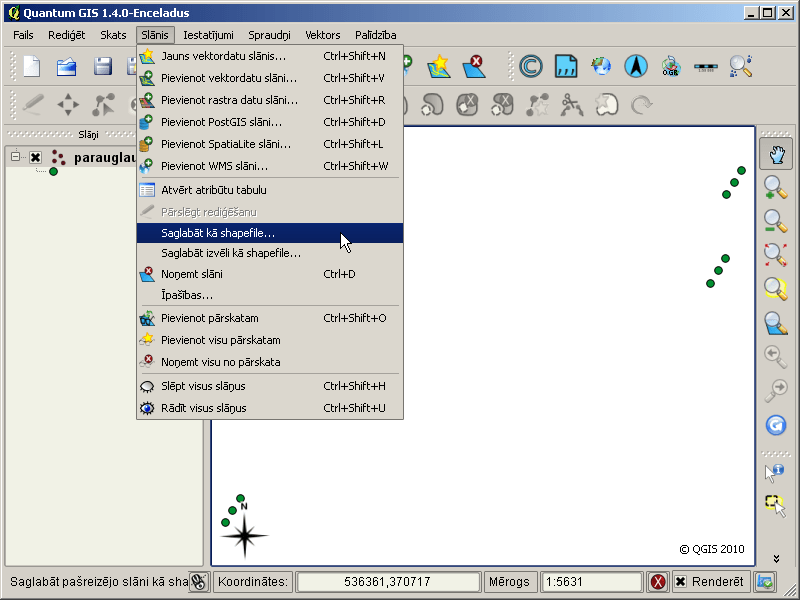Open Atvērt atribūtu tabulu entry

(x=270, y=190)
